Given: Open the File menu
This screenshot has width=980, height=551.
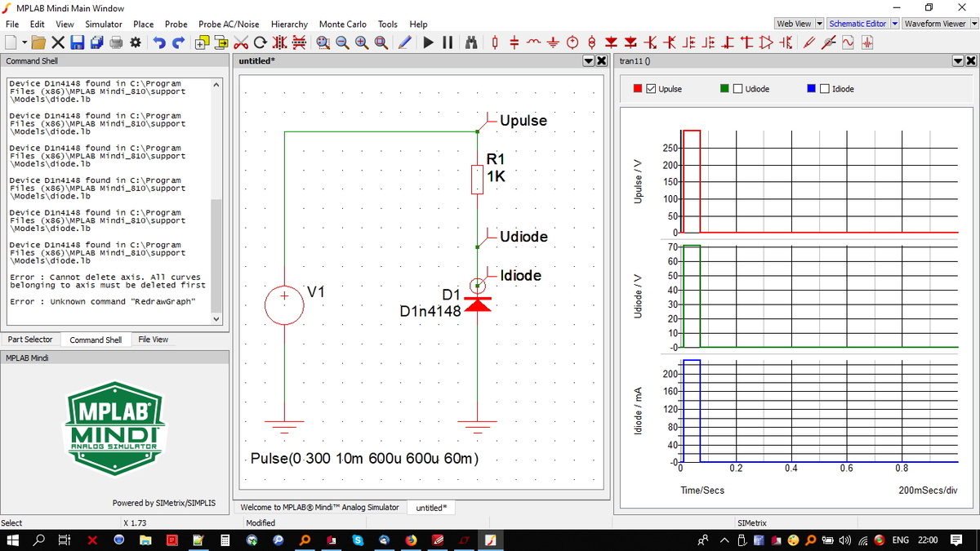Looking at the screenshot, I should pos(12,24).
